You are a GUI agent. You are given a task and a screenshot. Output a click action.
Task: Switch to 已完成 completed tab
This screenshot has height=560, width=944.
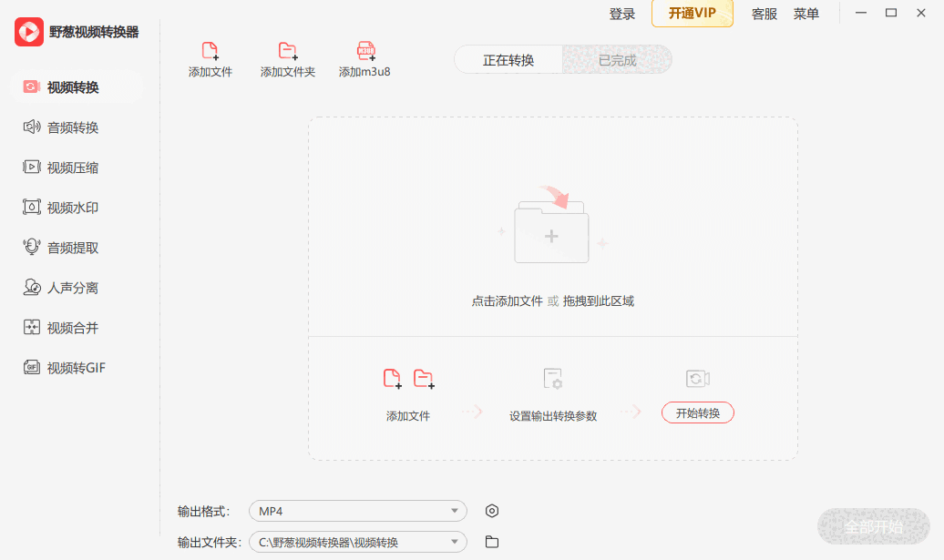617,60
